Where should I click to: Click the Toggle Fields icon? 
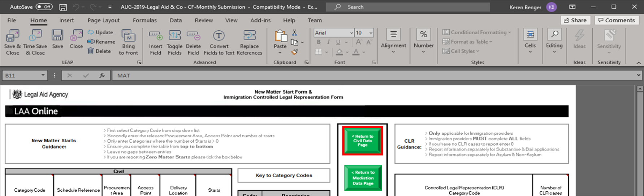[174, 36]
